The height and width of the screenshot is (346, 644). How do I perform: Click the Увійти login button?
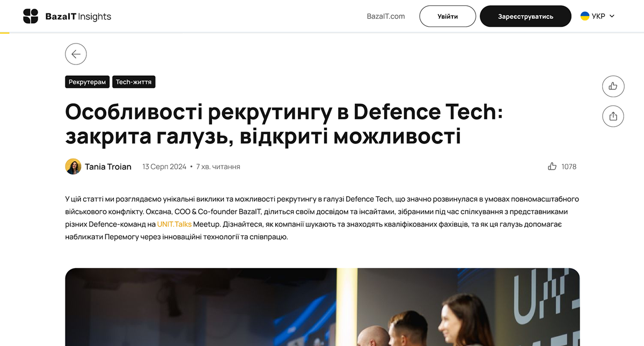(448, 16)
